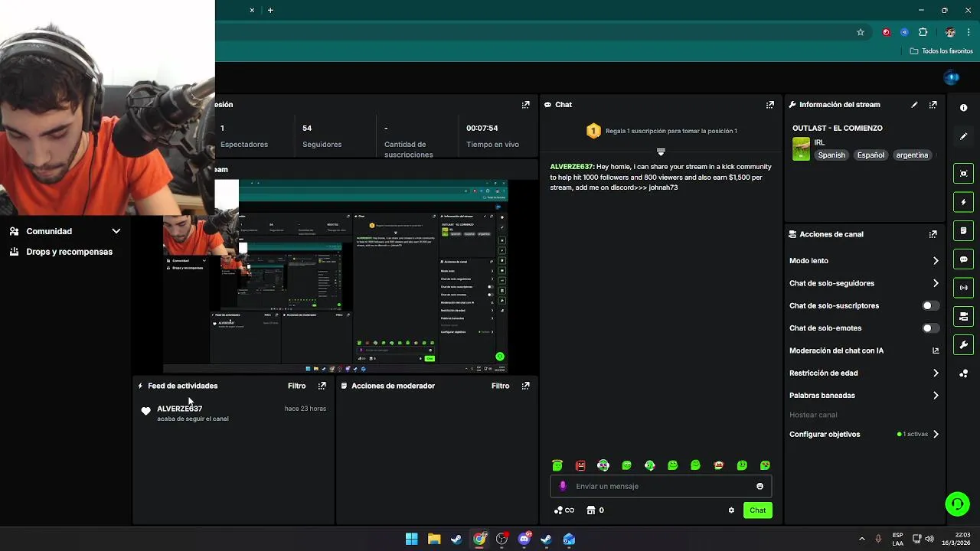This screenshot has height=551, width=980.
Task: Click ALVERZE637 in activity feed
Action: (179, 409)
